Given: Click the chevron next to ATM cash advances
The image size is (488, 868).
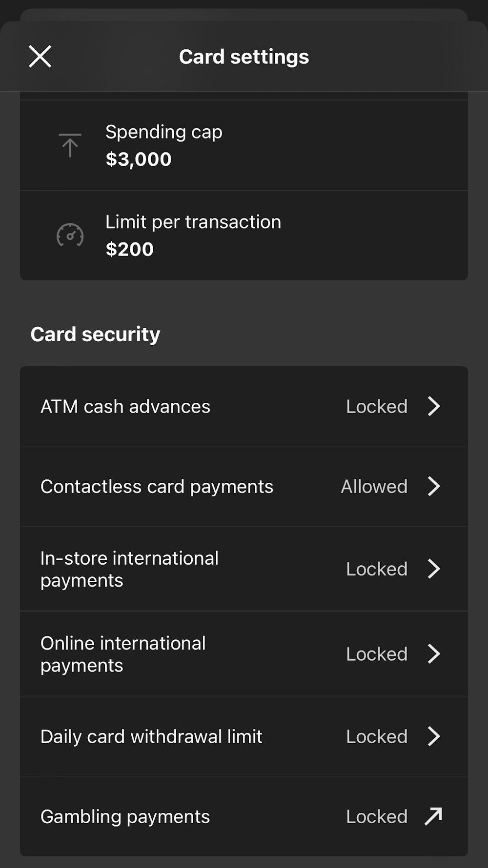Looking at the screenshot, I should tap(433, 406).
